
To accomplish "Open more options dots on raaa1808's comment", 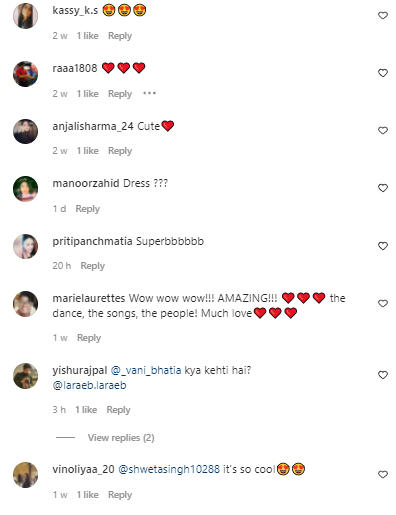I will (149, 93).
